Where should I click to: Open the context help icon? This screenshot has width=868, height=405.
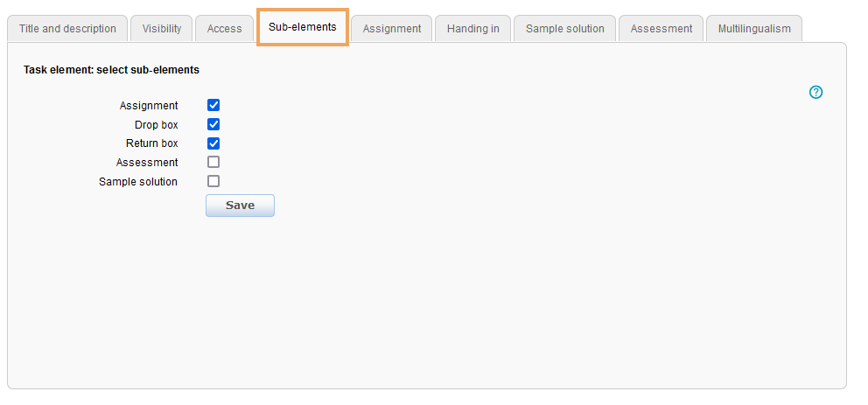pyautogui.click(x=816, y=92)
